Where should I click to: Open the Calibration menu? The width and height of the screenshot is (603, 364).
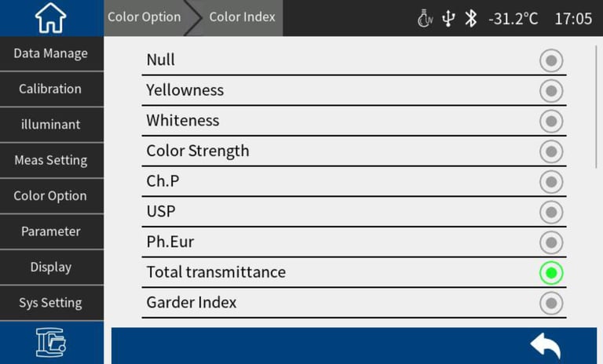tap(51, 89)
